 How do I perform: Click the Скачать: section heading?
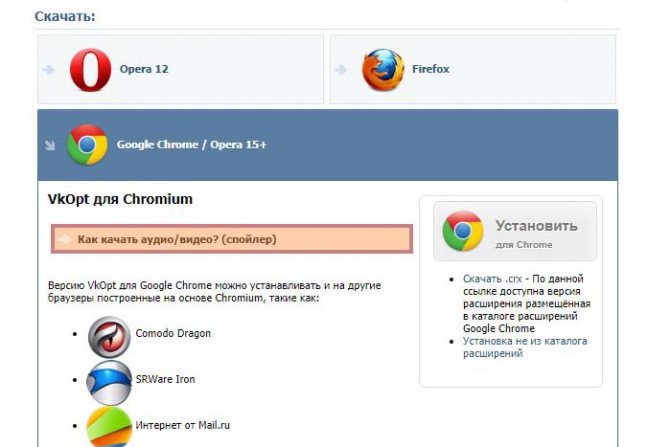coord(65,16)
